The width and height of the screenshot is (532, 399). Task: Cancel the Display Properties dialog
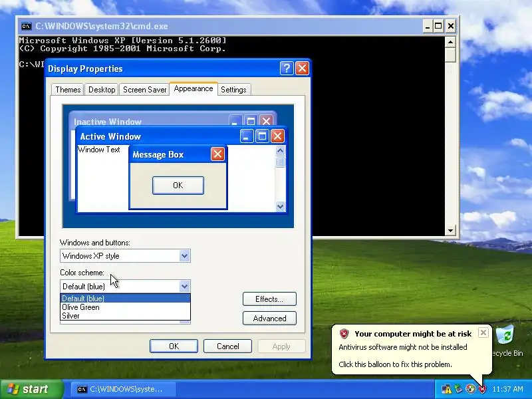(x=227, y=346)
